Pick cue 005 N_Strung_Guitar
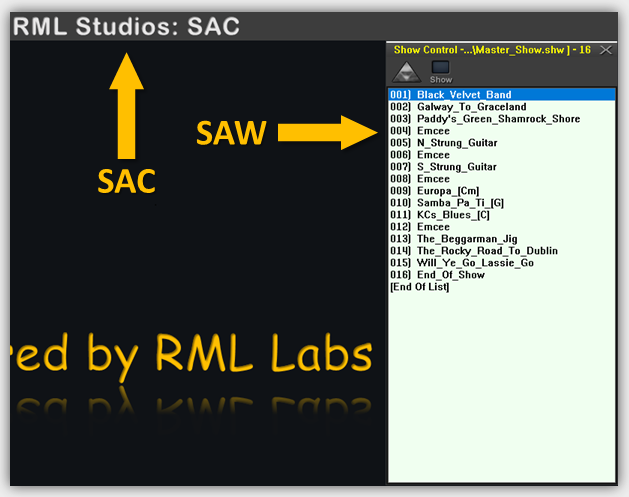 point(443,143)
